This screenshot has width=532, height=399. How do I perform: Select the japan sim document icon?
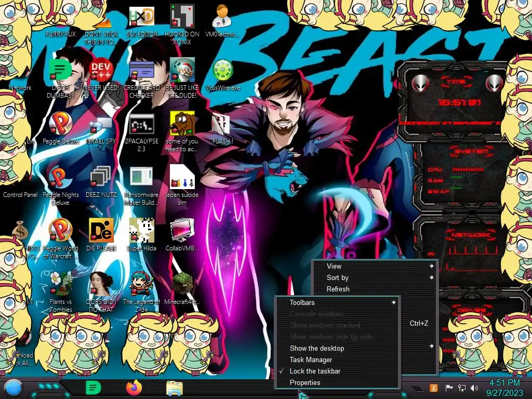coord(182,186)
